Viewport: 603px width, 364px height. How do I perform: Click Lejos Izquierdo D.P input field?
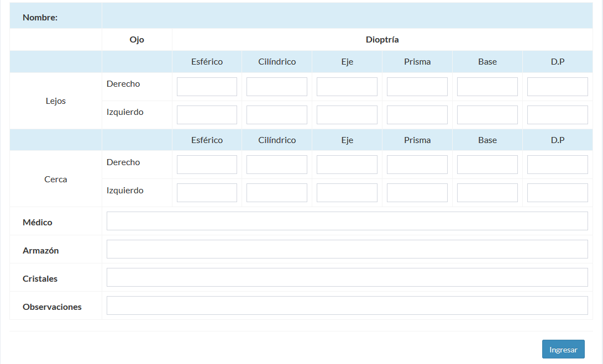point(558,115)
